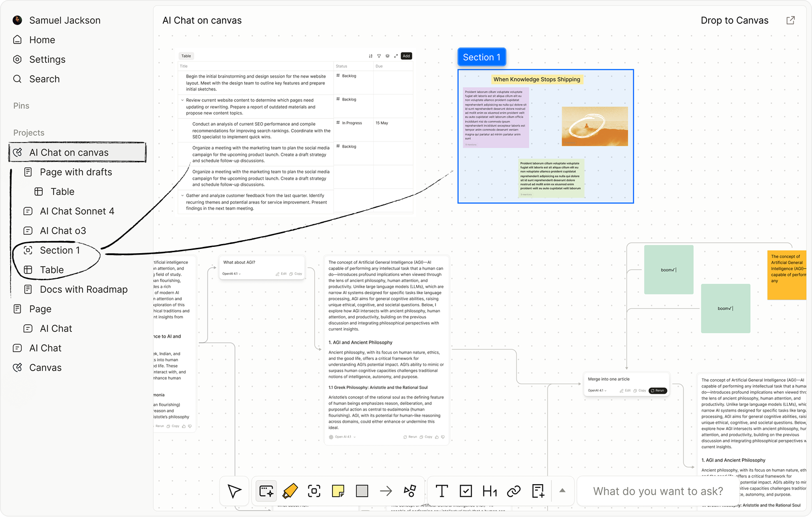Select the arrow connector tool
The image size is (812, 517).
click(x=386, y=491)
